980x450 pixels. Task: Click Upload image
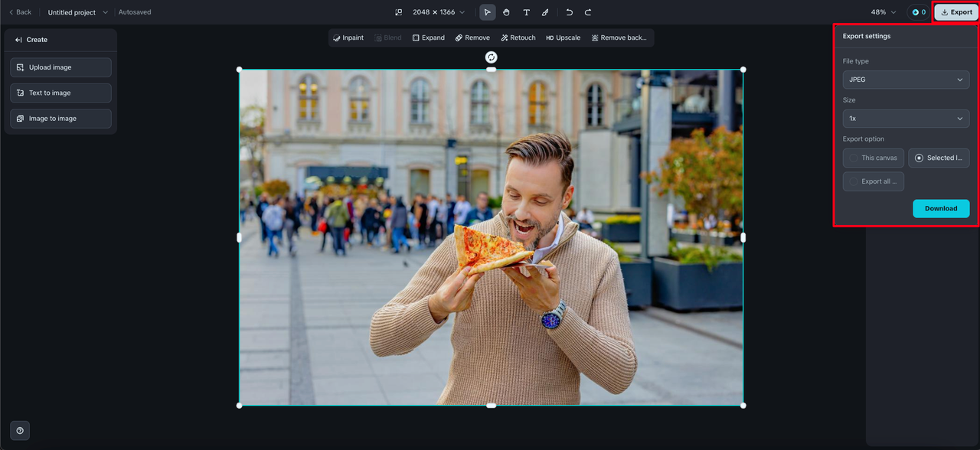[60, 67]
